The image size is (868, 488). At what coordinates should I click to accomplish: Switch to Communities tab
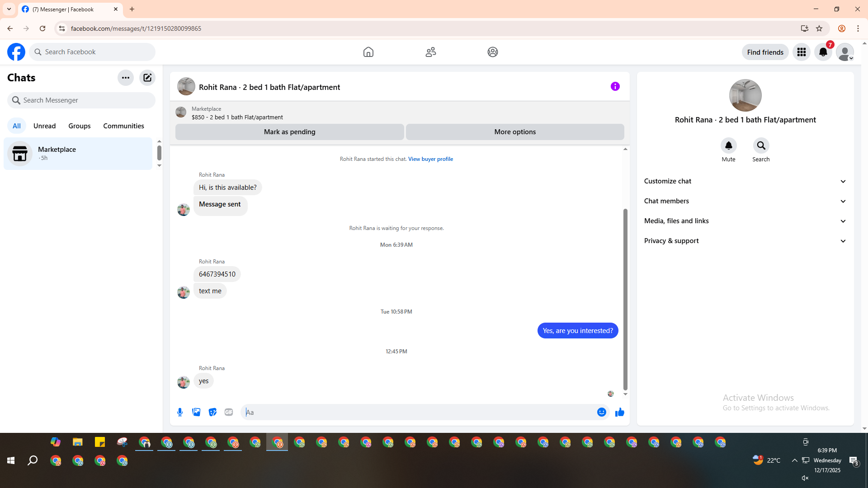[123, 126]
